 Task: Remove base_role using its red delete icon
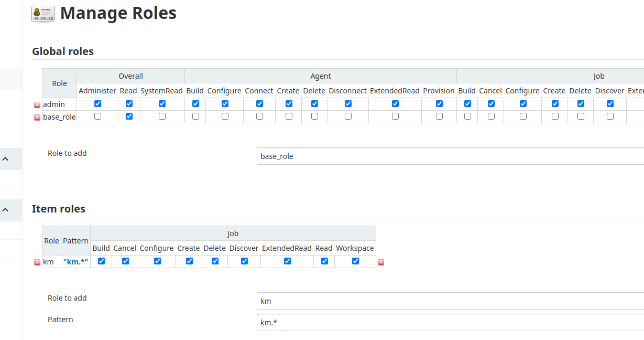[x=37, y=117]
